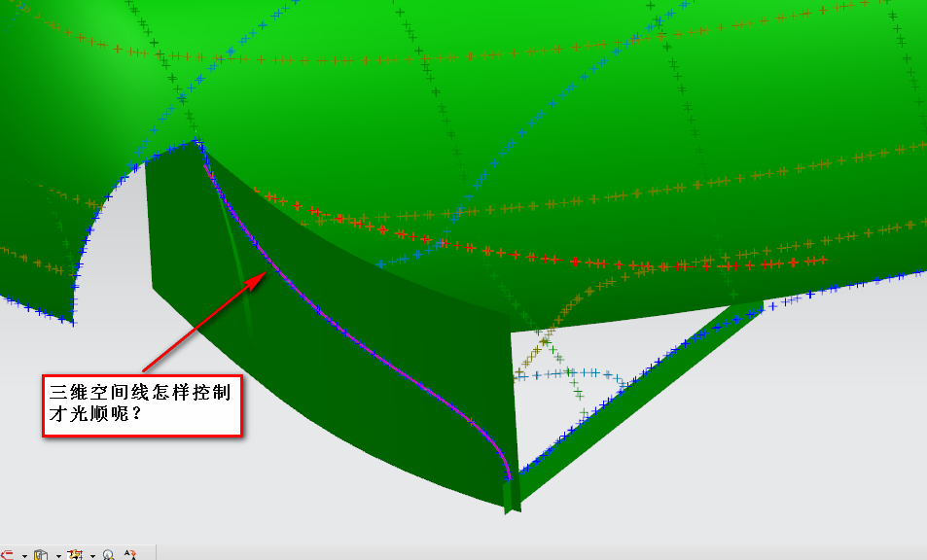Open dropdown arrow after the view orientation icon
The image size is (927, 560).
click(x=92, y=556)
